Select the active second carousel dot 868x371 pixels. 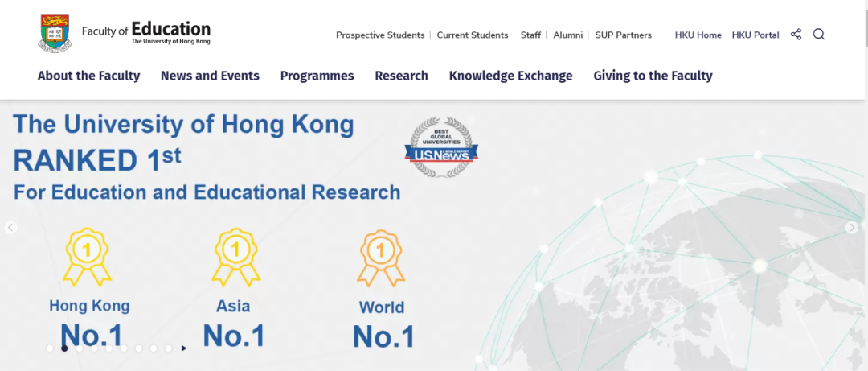coord(64,348)
